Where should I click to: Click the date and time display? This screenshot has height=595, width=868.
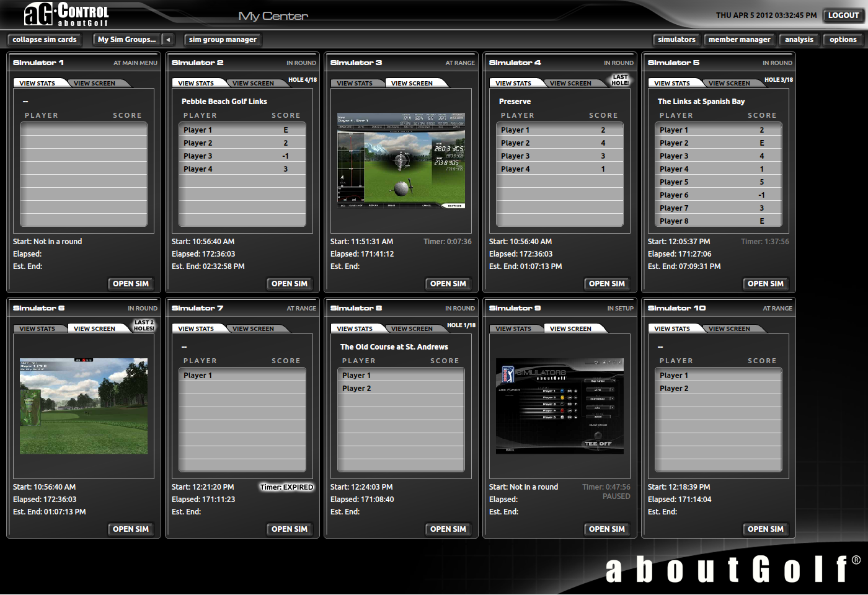[x=766, y=15]
